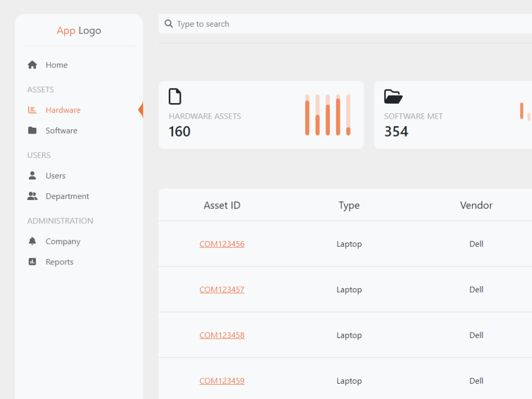The height and width of the screenshot is (399, 532).
Task: Open Department in the sidebar
Action: pyautogui.click(x=67, y=196)
